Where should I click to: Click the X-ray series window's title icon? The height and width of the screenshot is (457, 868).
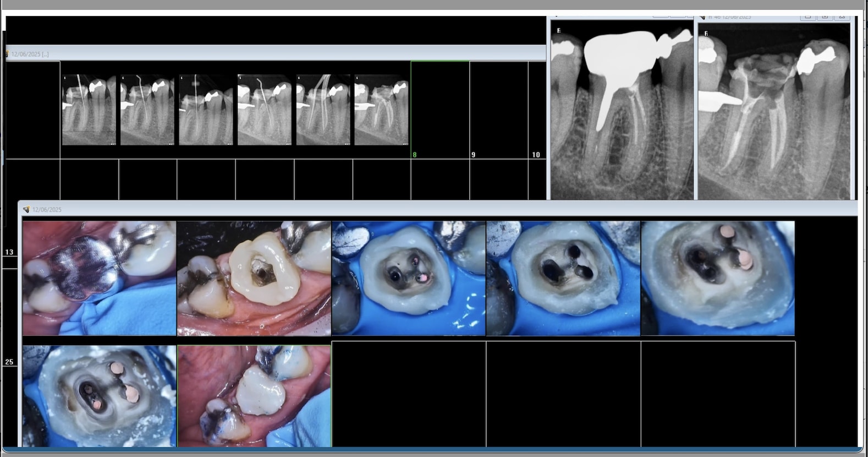coord(7,54)
